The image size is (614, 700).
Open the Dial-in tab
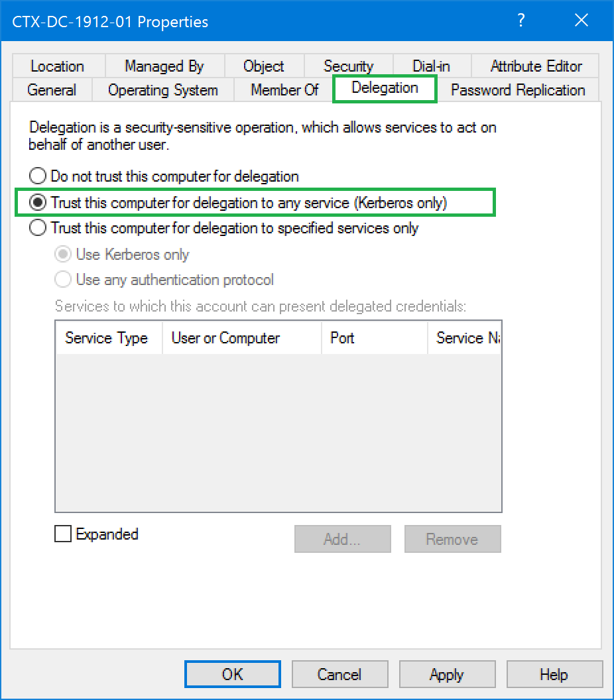[431, 66]
